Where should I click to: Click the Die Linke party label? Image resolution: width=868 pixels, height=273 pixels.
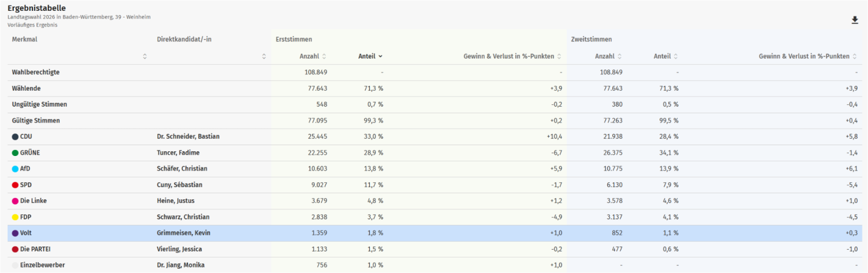pyautogui.click(x=33, y=201)
